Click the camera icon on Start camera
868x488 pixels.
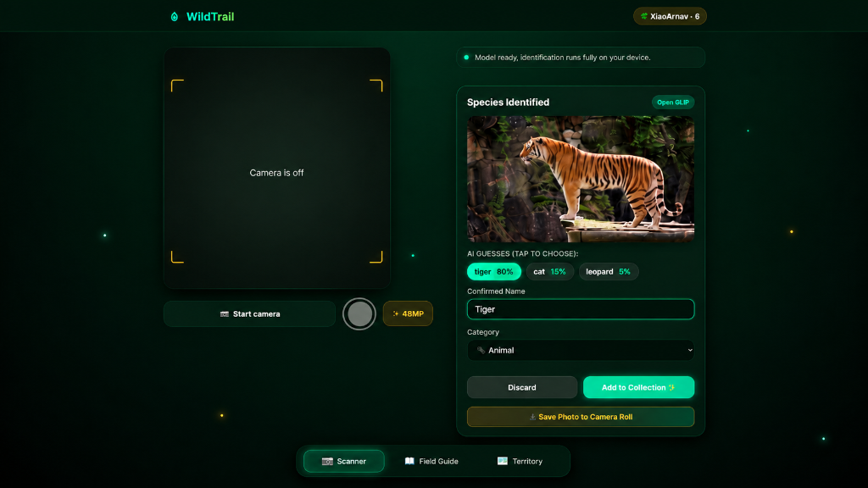click(x=224, y=313)
